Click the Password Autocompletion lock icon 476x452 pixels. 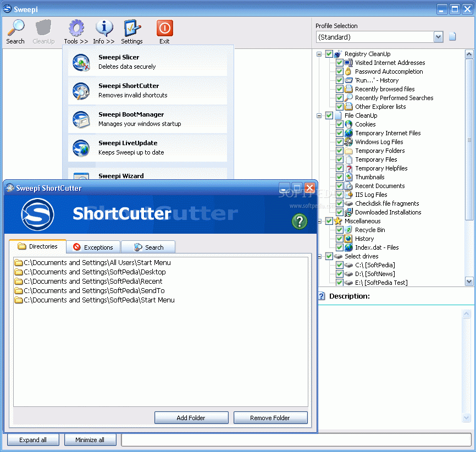click(x=349, y=71)
